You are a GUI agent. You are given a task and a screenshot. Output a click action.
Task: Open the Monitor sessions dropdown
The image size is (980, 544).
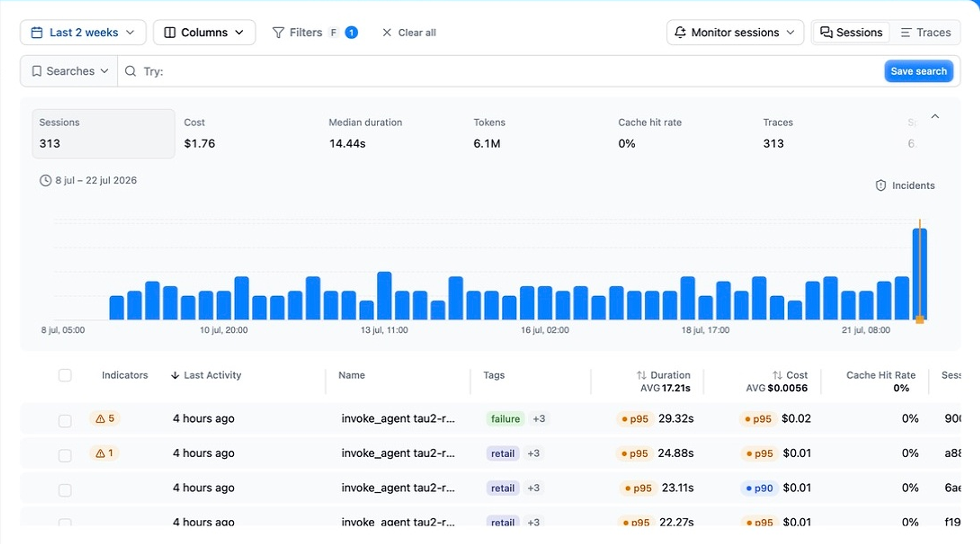click(x=735, y=32)
